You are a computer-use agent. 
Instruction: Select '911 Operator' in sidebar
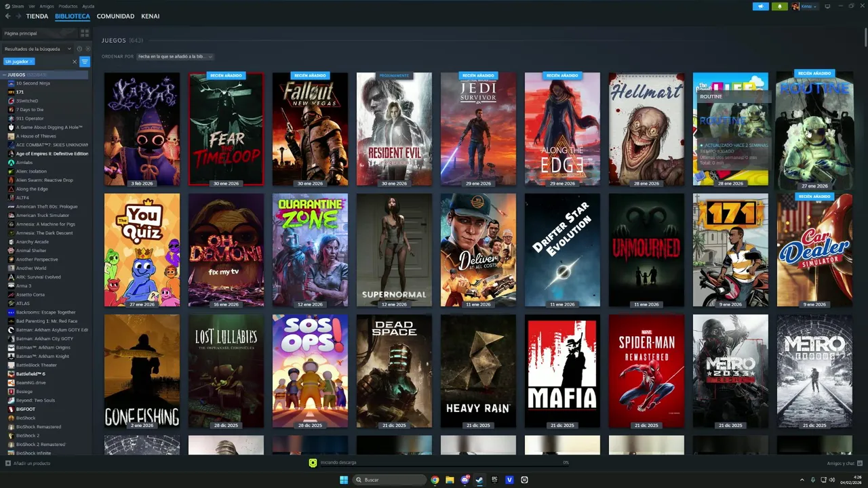coord(30,119)
